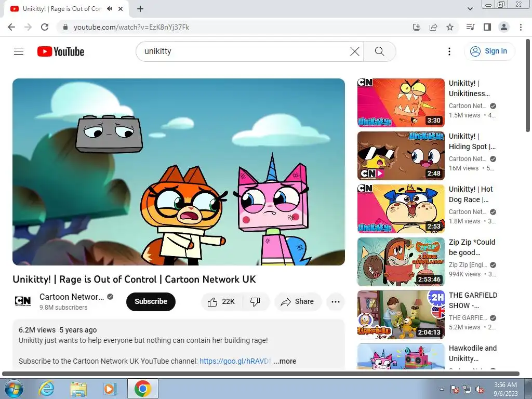The image size is (532, 399).
Task: Click the video title heading text
Action: pyautogui.click(x=134, y=279)
